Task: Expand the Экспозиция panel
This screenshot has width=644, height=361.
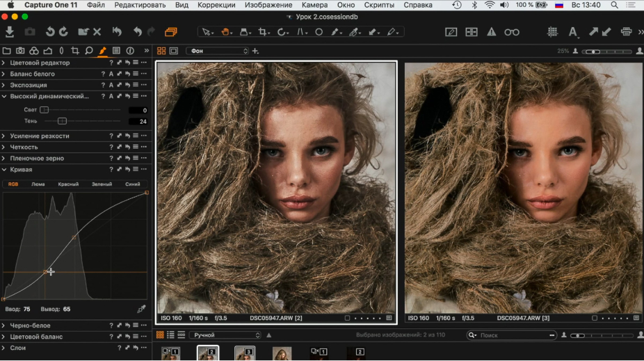Action: point(4,85)
